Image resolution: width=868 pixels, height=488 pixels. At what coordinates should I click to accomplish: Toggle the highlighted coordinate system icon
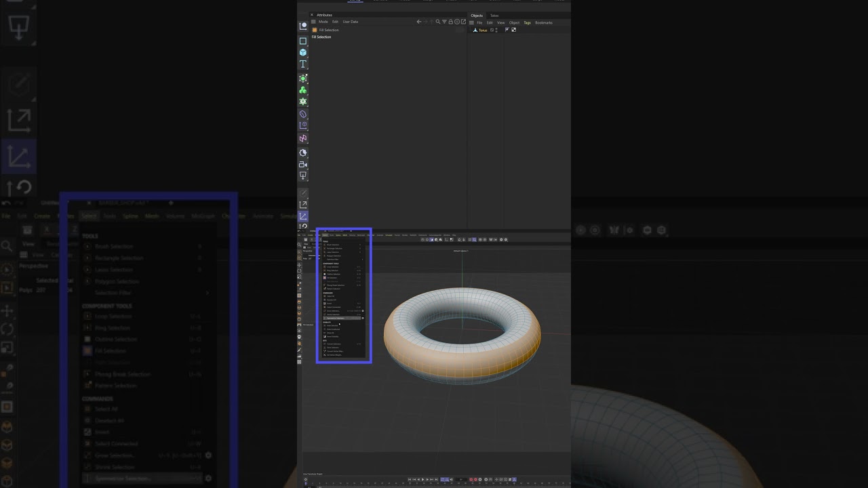(303, 216)
